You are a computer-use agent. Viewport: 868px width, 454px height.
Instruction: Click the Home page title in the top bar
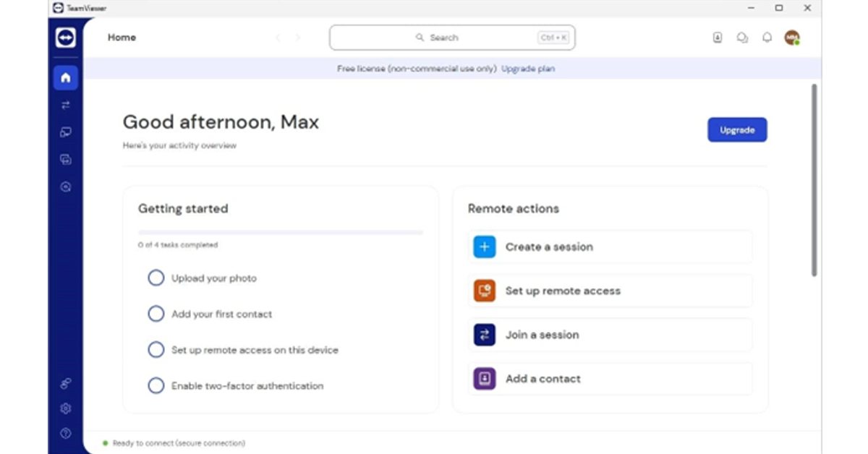click(x=122, y=38)
